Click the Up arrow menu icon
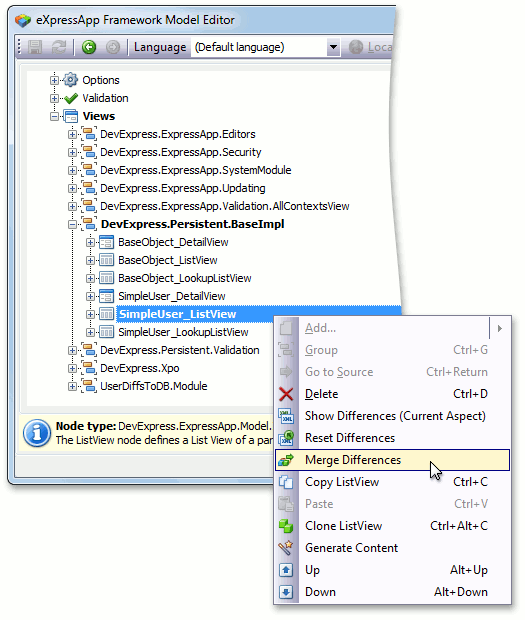This screenshot has height=620, width=525. click(x=286, y=570)
